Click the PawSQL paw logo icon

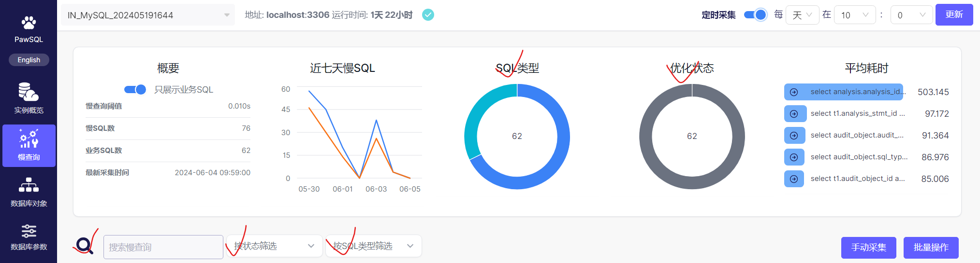[x=29, y=23]
